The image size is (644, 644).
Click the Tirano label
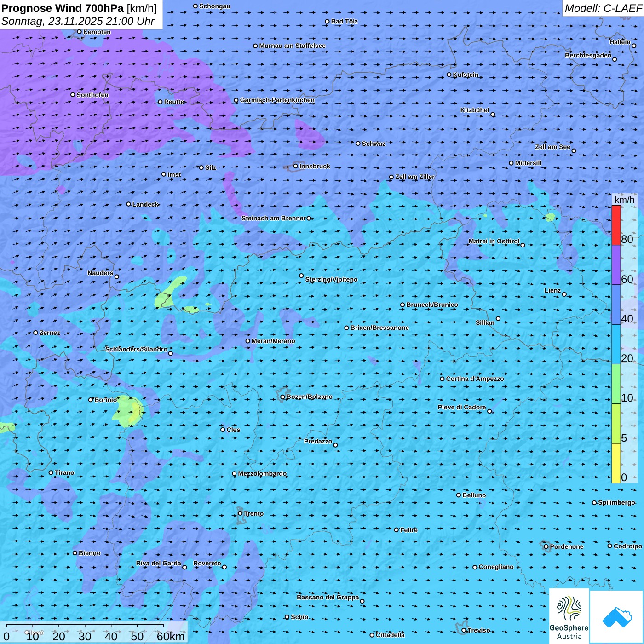point(64,472)
